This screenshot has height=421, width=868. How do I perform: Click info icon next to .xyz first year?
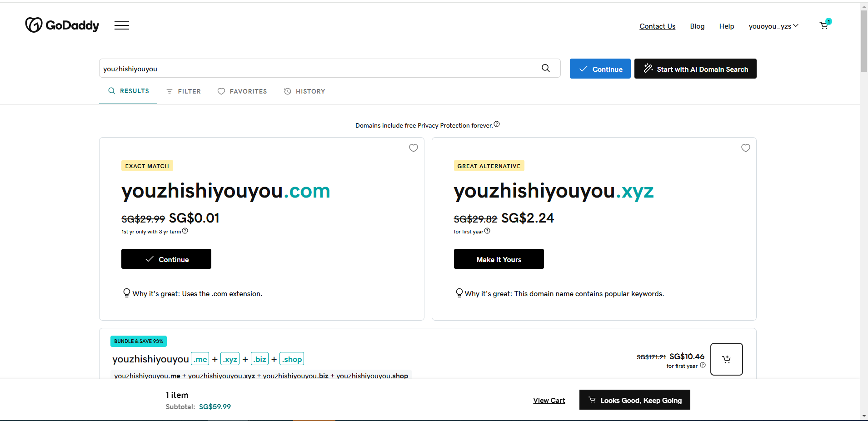[x=487, y=231]
